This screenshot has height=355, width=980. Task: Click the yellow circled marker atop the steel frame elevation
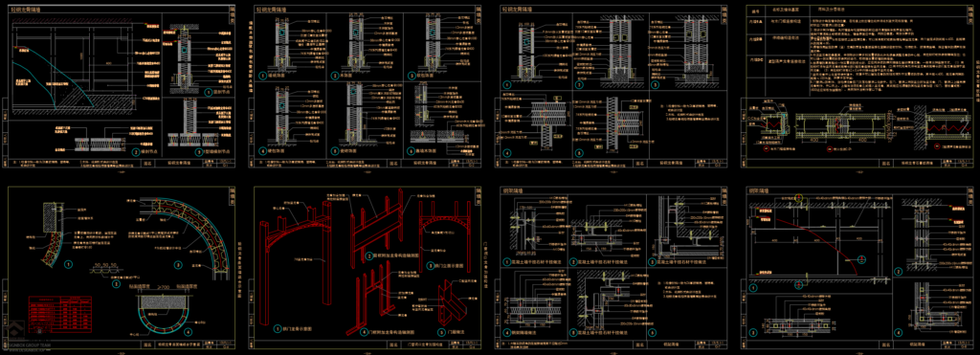(x=798, y=199)
